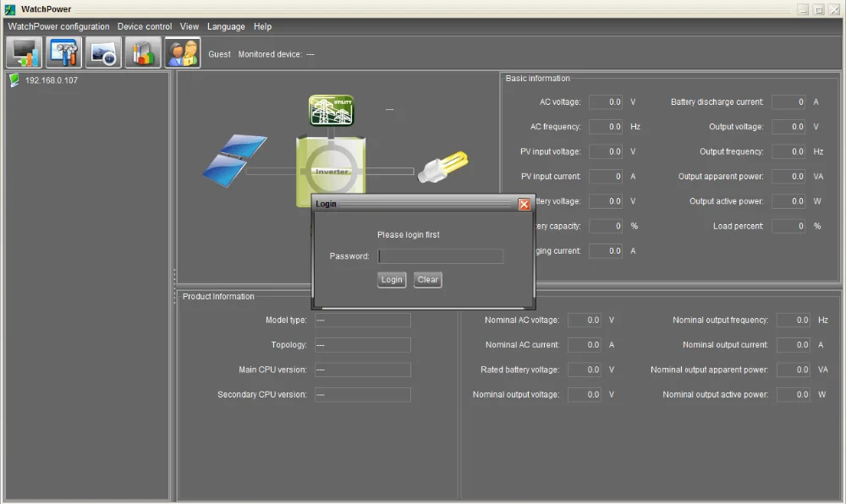Open the Device control menu

[145, 26]
